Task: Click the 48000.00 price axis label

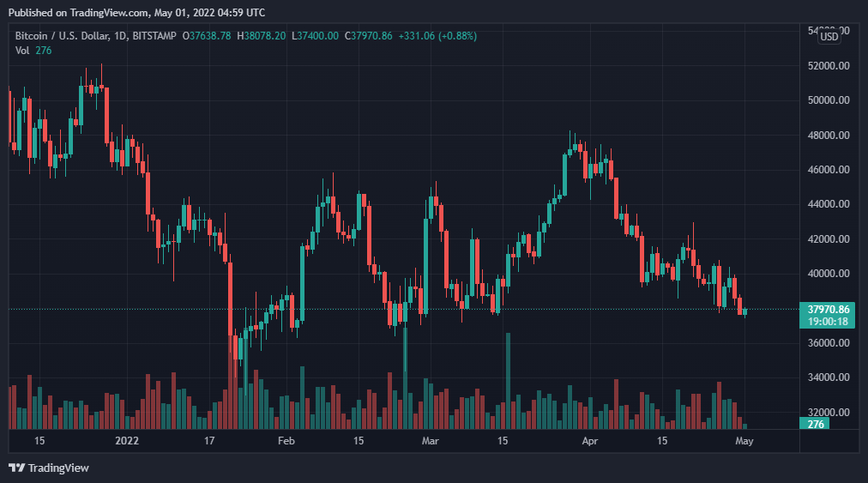Action: click(829, 136)
